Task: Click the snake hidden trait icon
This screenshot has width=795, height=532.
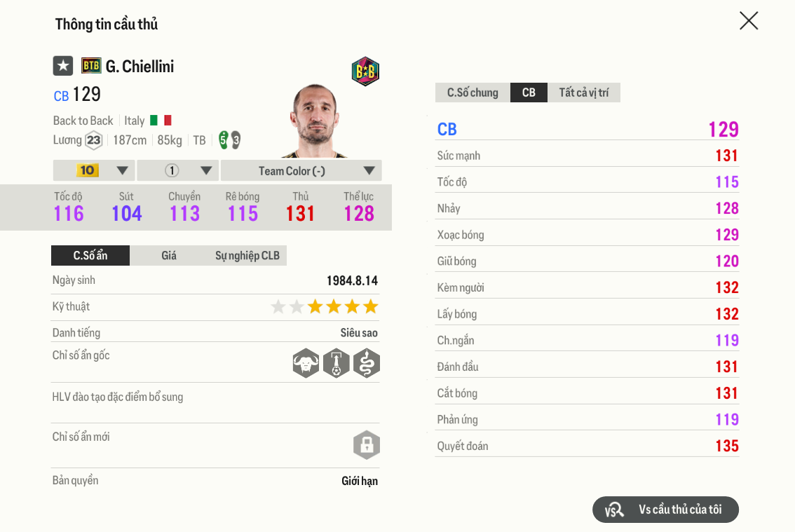Action: tap(367, 363)
